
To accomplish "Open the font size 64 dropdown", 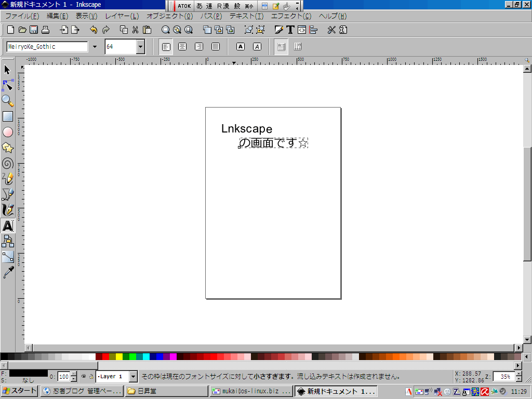I will 140,47.
